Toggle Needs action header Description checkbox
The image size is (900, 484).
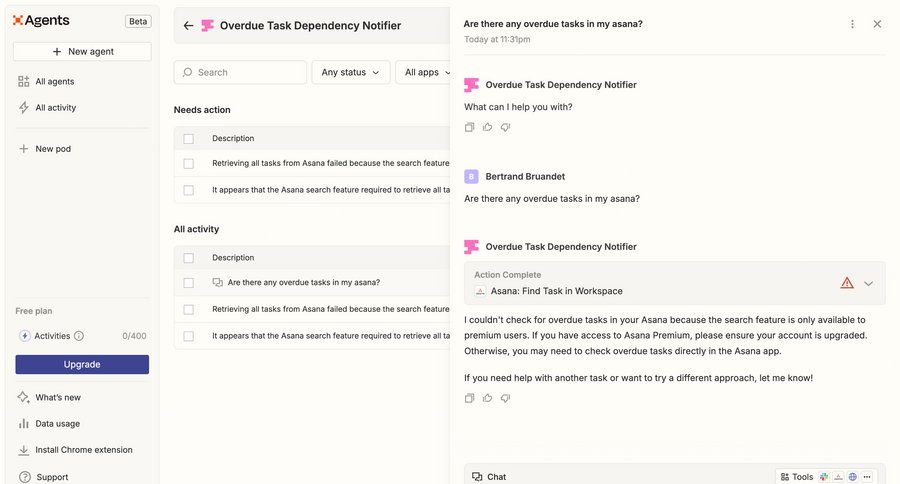click(x=188, y=138)
